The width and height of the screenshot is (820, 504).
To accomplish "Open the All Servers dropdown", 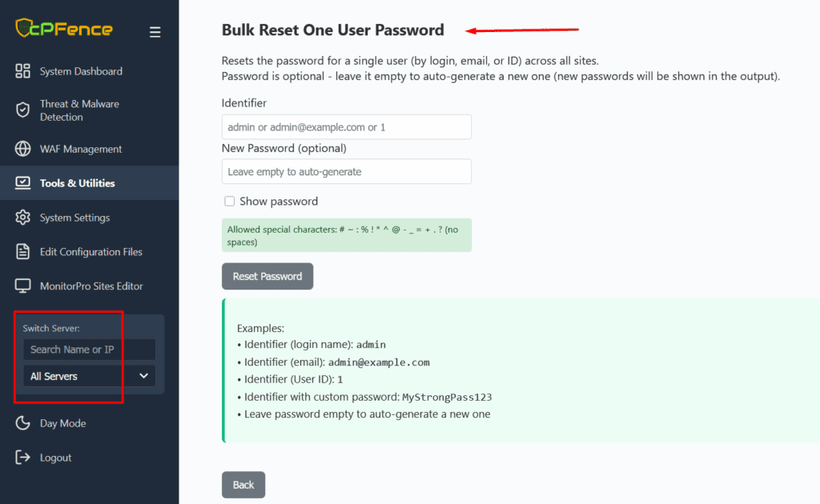I will click(x=89, y=376).
